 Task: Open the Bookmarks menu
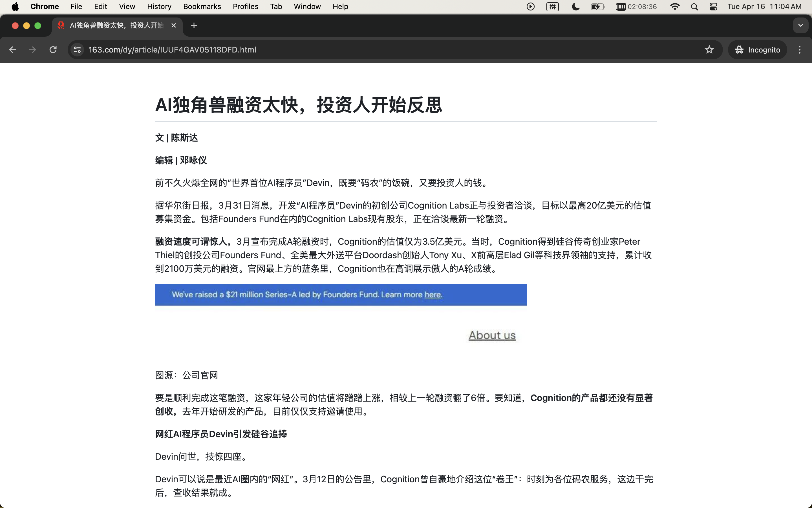tap(202, 7)
